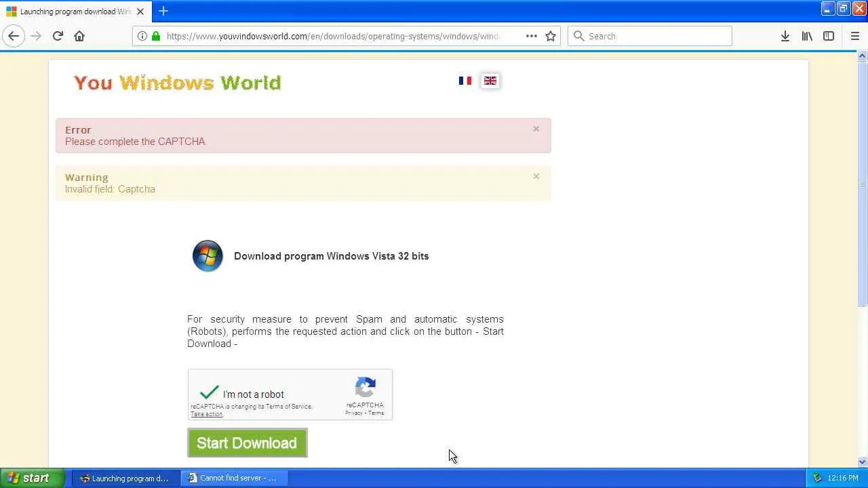
Task: Click the taskbar clock showing 12:16 PM
Action: [843, 478]
